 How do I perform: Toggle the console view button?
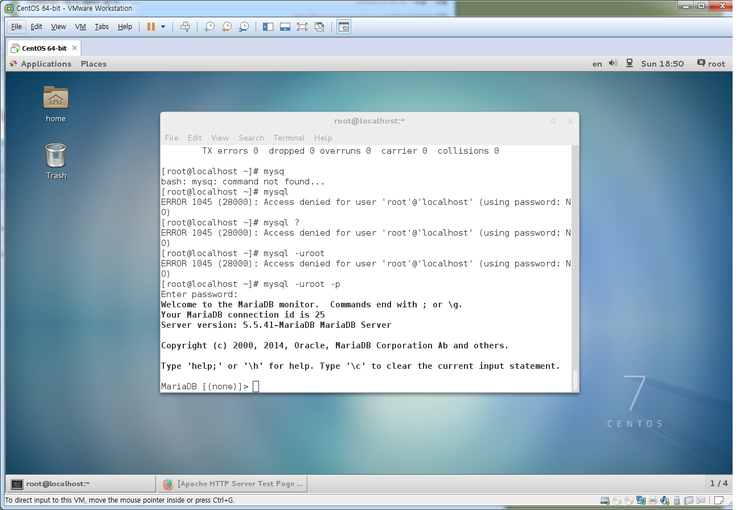tap(344, 27)
